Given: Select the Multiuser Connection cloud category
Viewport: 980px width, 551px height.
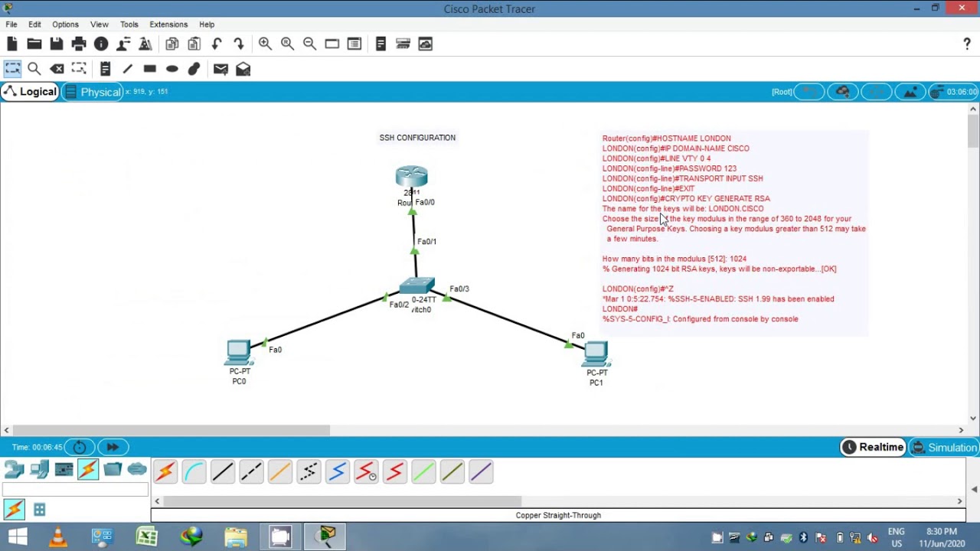Looking at the screenshot, I should (137, 469).
